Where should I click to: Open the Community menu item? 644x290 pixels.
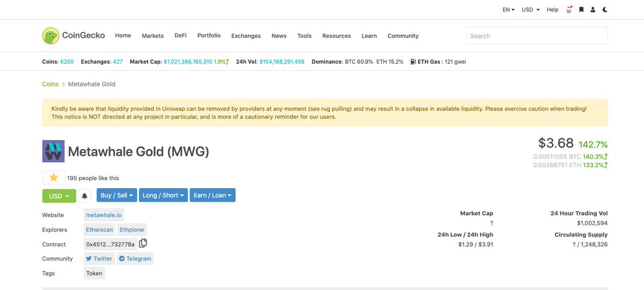(403, 36)
